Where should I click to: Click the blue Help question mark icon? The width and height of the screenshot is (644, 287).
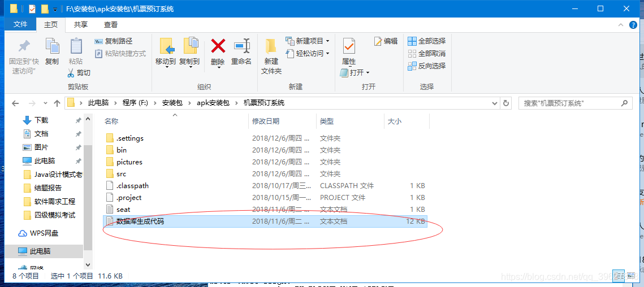point(633,25)
